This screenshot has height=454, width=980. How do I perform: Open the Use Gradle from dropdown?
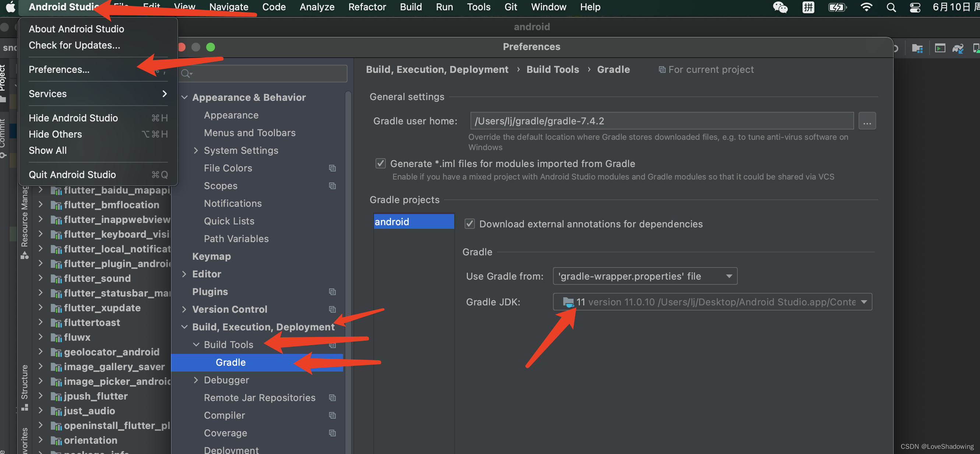pyautogui.click(x=645, y=276)
